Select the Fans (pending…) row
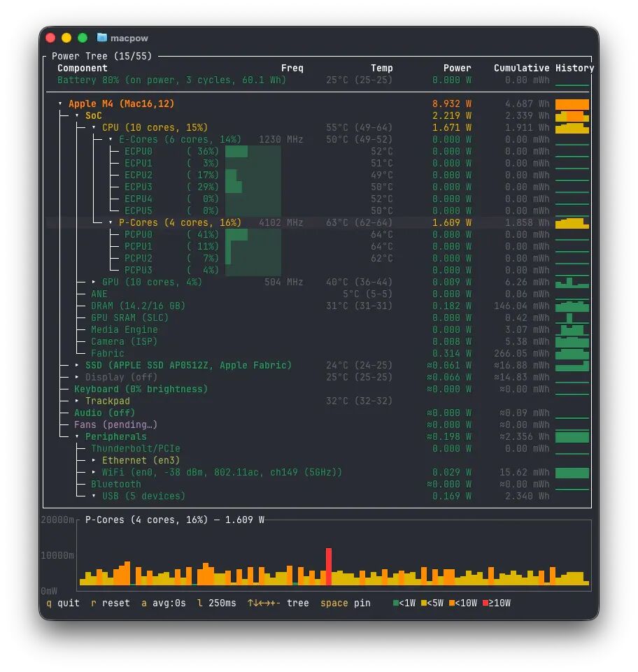638x672 pixels. click(318, 424)
